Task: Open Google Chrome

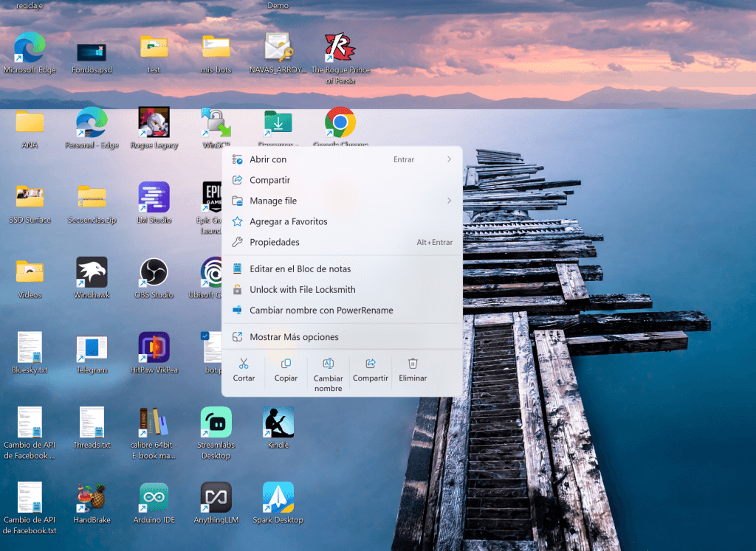Action: point(340,124)
